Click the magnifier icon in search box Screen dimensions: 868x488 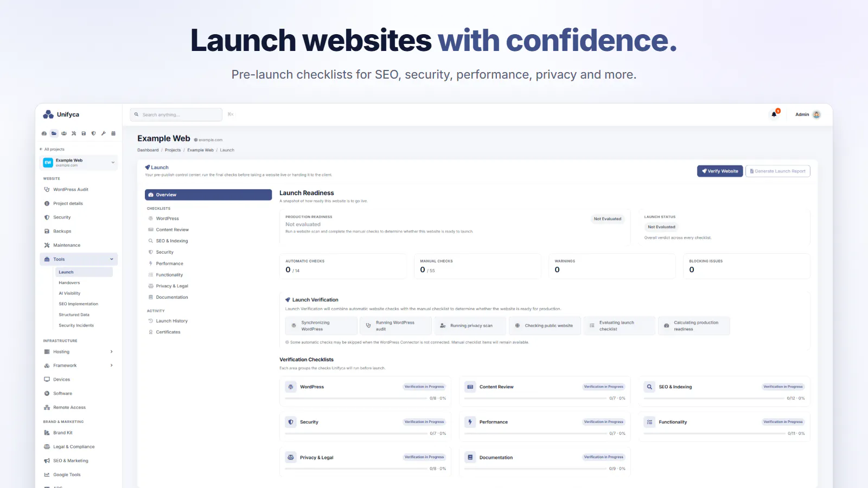136,114
